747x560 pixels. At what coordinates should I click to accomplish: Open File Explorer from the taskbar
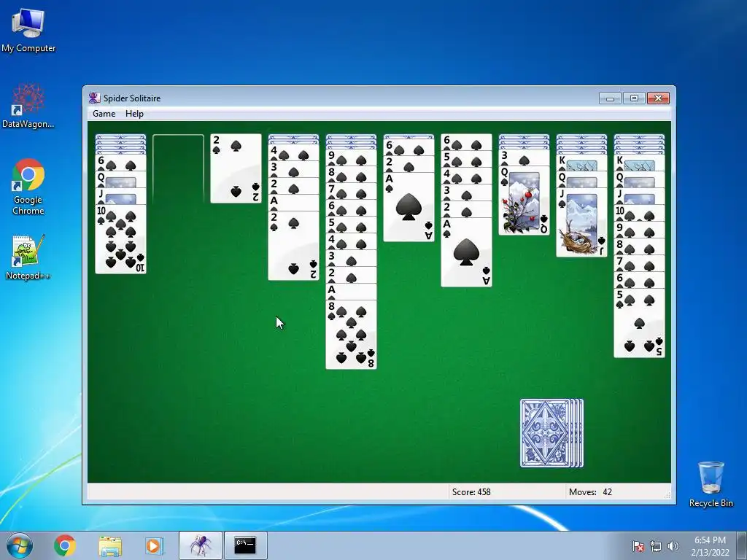[110, 545]
